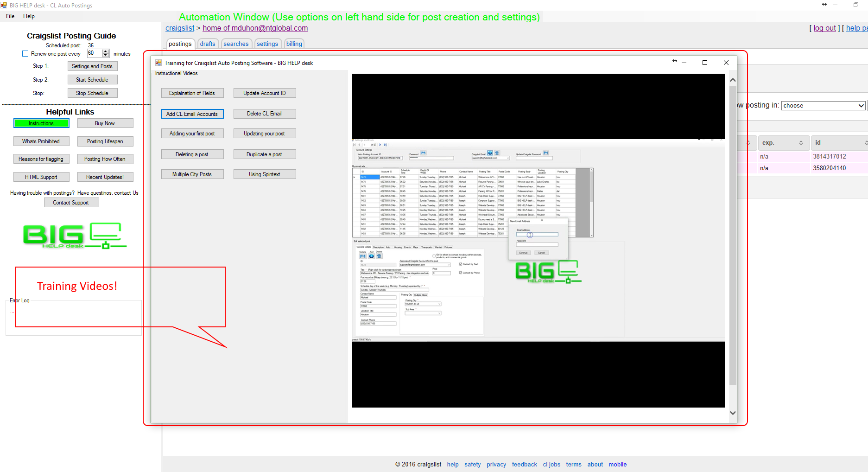The height and width of the screenshot is (472, 868).
Task: Play Multiple City Posts video
Action: coord(192,174)
